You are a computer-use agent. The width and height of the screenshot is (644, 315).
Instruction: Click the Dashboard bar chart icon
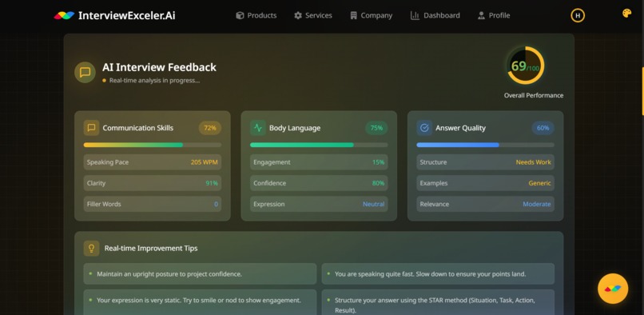(x=415, y=16)
